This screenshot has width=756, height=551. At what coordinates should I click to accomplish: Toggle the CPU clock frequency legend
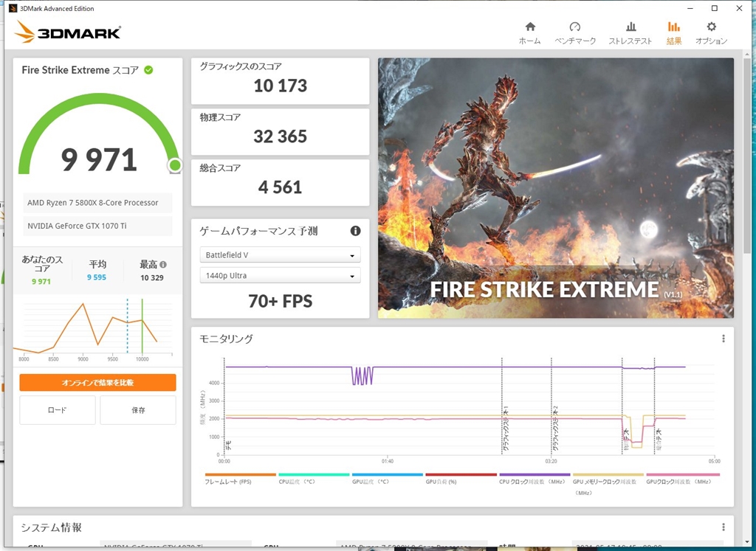pyautogui.click(x=535, y=481)
